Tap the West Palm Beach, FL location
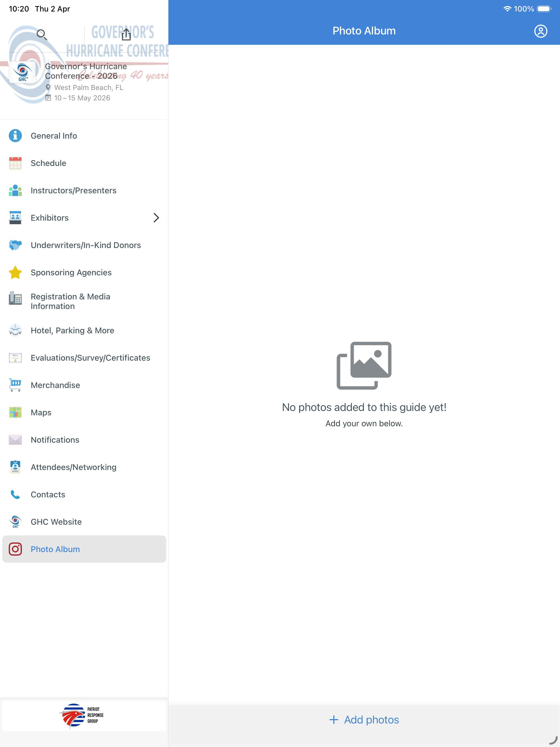The height and width of the screenshot is (747, 560). [89, 87]
